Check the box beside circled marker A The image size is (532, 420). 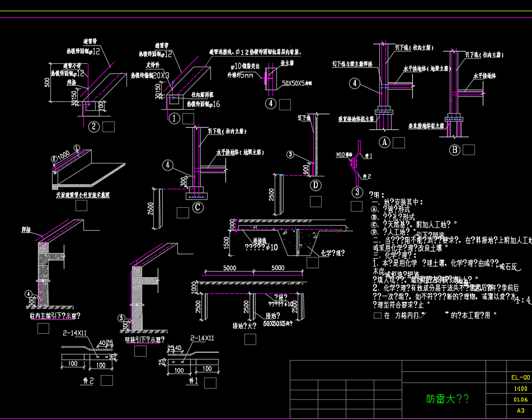(398, 143)
